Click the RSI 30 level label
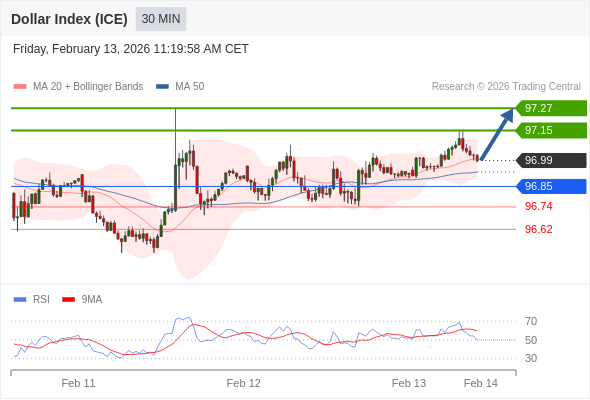590x400 pixels. pos(531,358)
